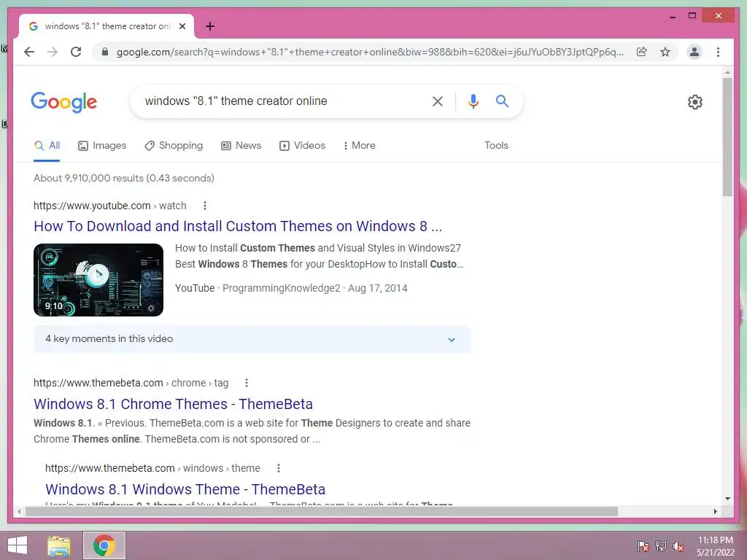Click the scroll up arrow

(727, 72)
